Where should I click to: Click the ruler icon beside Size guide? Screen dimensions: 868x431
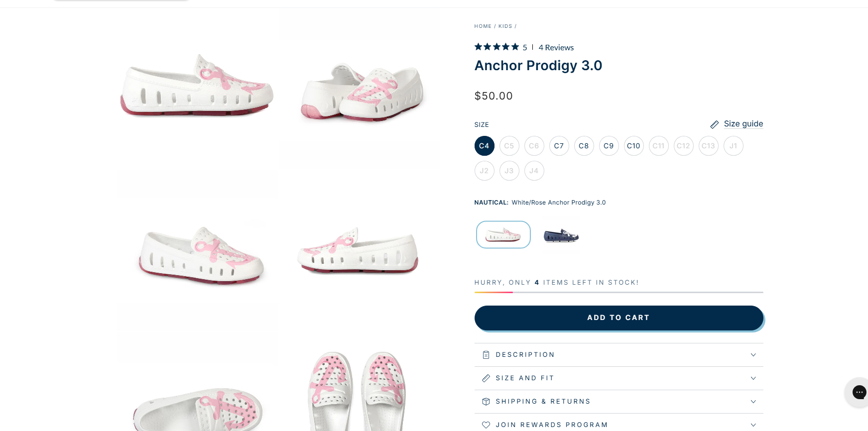[x=714, y=124]
